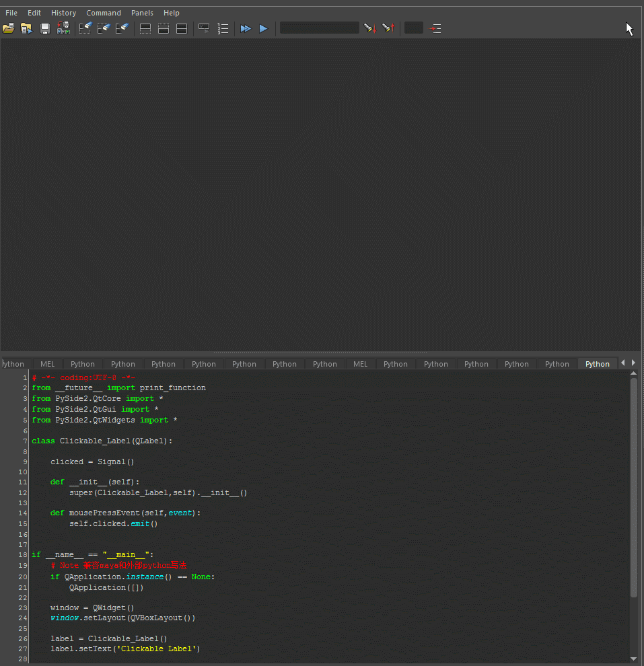Open the Command menu
Image resolution: width=644 pixels, height=666 pixels.
point(104,13)
